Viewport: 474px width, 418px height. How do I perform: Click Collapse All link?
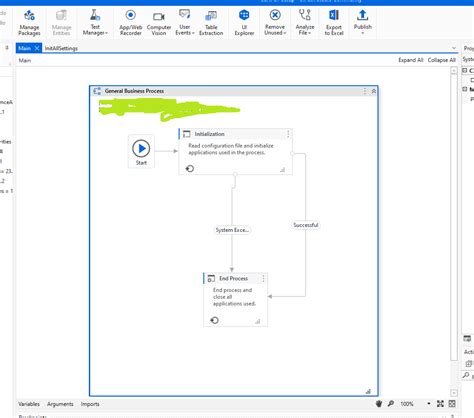tap(442, 60)
